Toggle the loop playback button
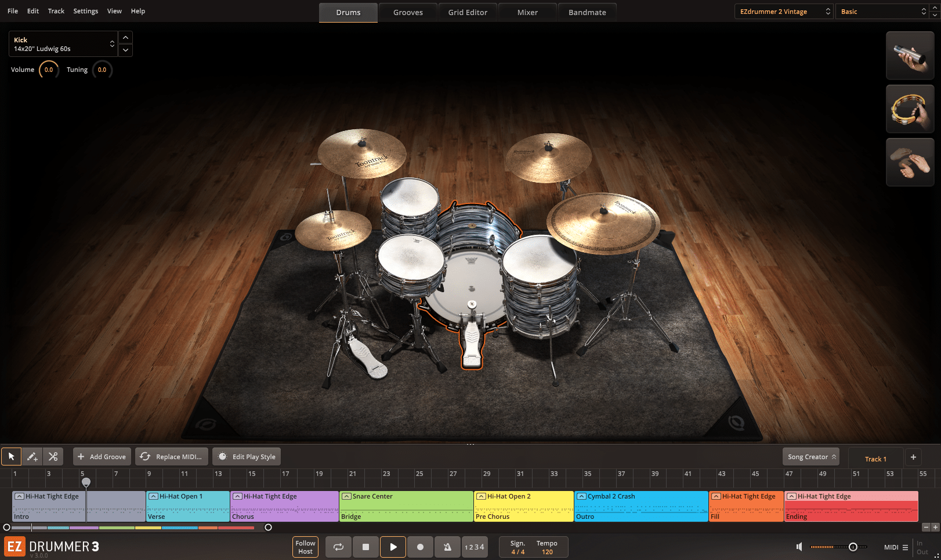This screenshot has width=941, height=560. [x=338, y=547]
